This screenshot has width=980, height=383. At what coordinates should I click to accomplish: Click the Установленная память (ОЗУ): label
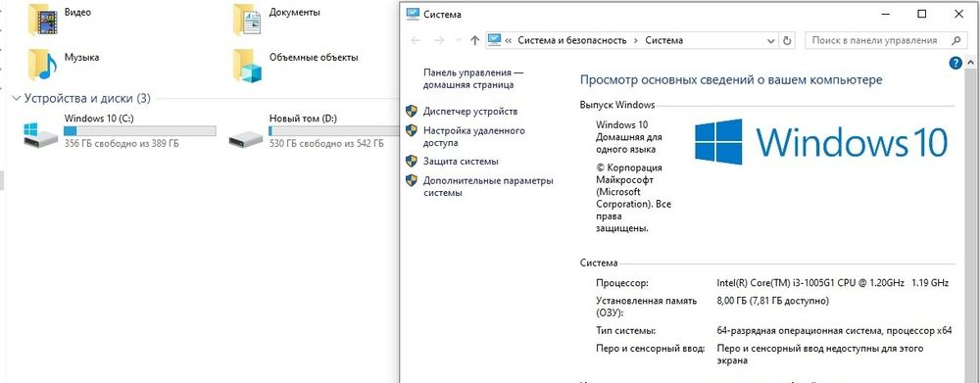point(646,307)
